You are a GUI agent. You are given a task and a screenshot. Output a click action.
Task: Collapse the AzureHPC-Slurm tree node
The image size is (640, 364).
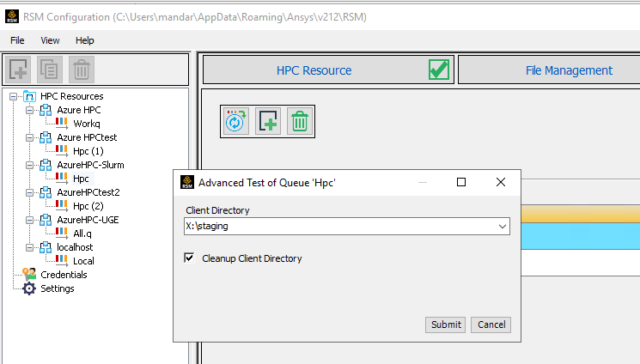click(29, 165)
